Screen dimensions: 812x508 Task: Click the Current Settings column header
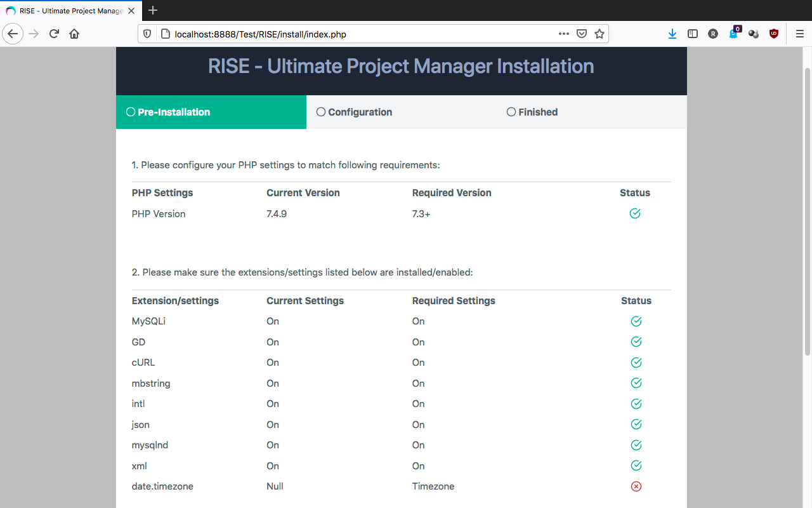(305, 301)
